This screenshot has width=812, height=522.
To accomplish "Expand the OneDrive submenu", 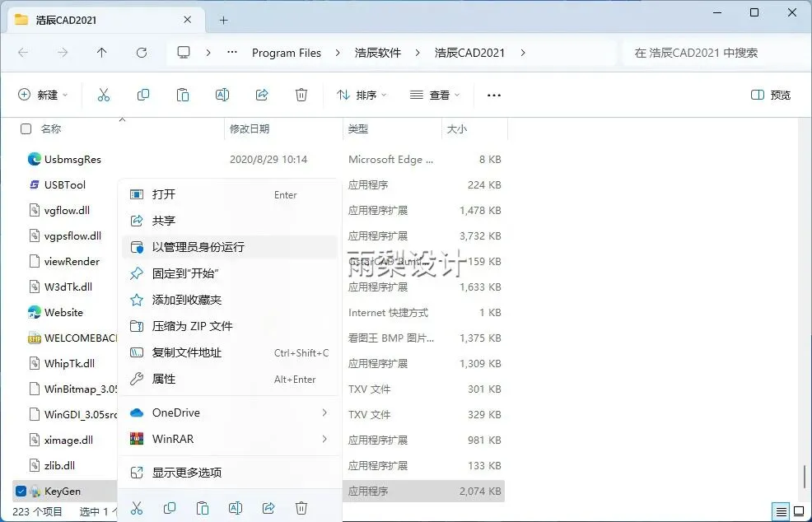I will pos(324,412).
